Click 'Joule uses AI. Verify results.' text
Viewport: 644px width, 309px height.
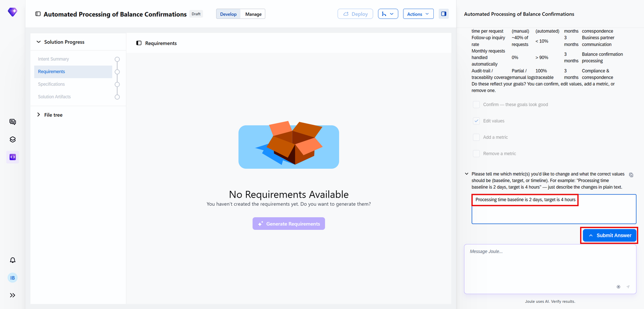550,301
